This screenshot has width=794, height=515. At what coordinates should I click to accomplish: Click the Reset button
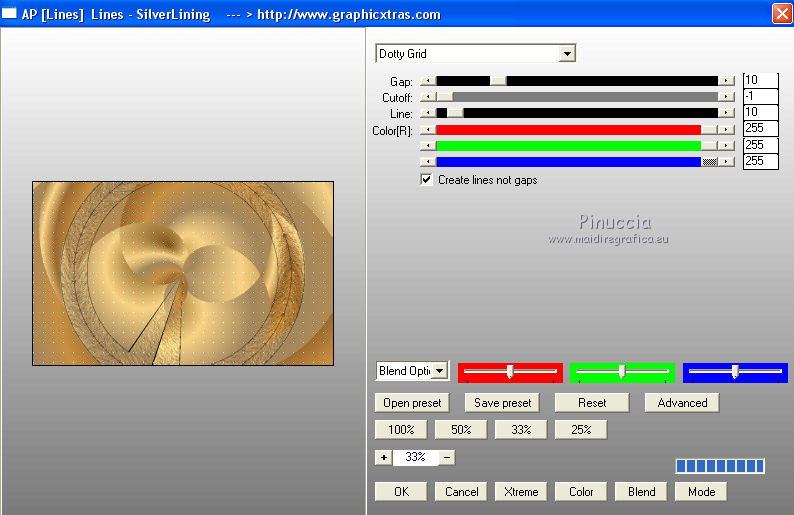[x=592, y=403]
